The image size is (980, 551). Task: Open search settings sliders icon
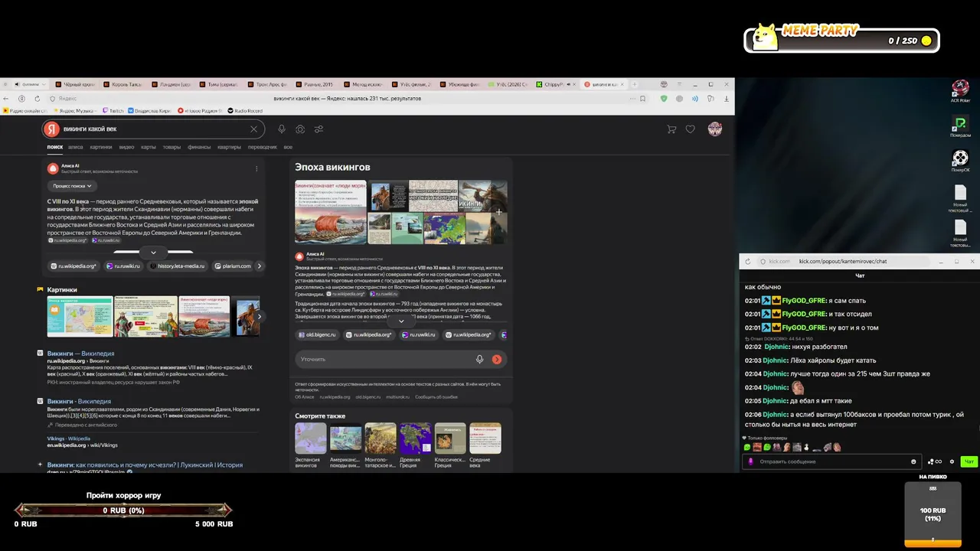[x=318, y=129]
